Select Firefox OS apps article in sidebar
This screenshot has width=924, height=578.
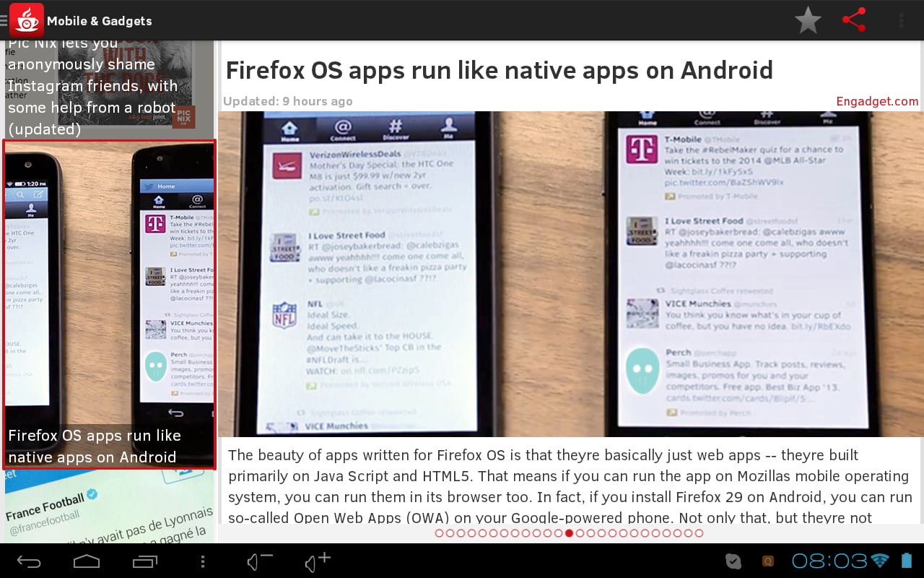[x=110, y=304]
